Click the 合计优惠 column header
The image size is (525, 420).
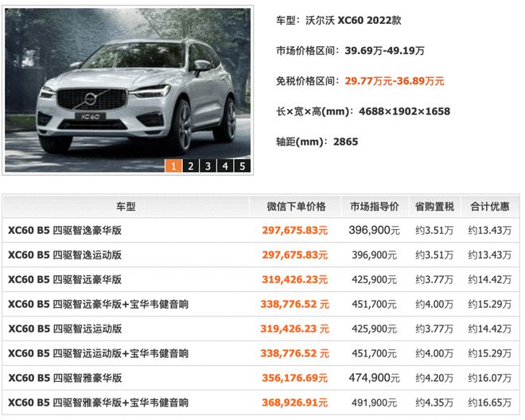tap(490, 206)
